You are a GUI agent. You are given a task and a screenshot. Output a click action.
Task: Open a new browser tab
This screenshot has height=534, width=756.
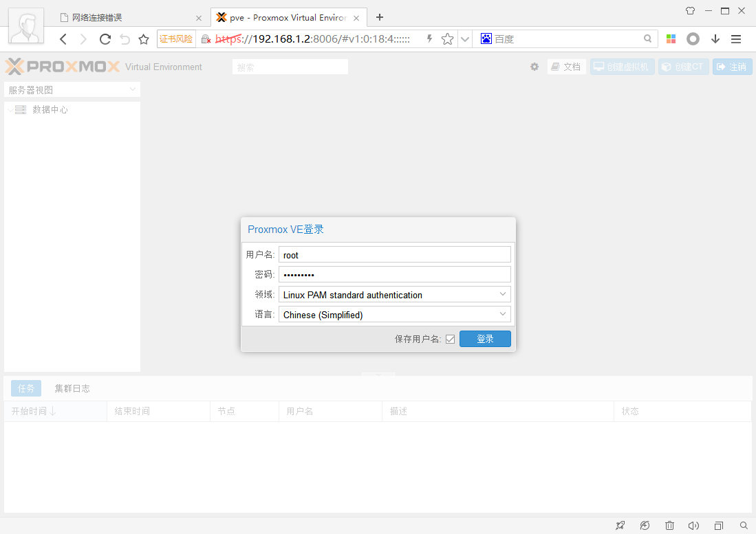379,17
